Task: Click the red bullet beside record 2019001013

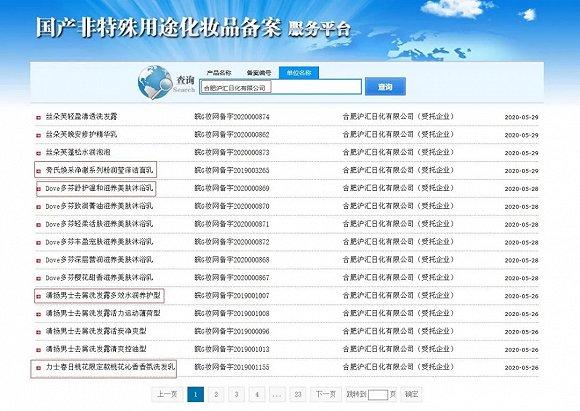Action: click(x=38, y=350)
